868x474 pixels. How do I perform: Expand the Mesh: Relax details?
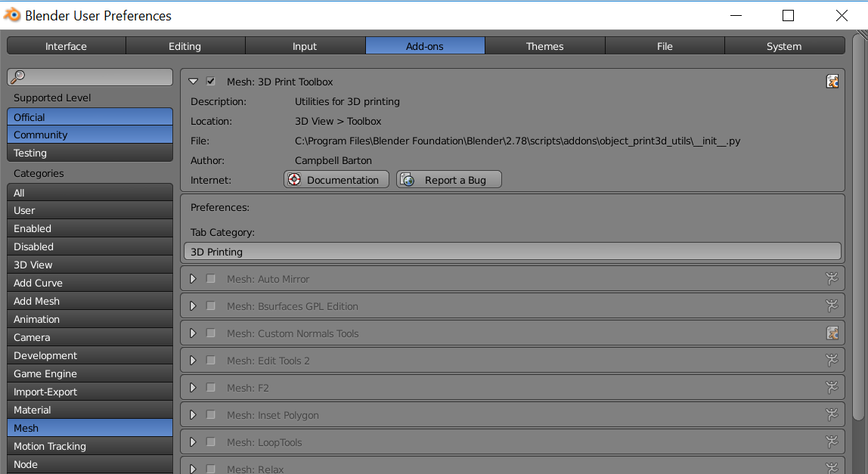click(194, 469)
